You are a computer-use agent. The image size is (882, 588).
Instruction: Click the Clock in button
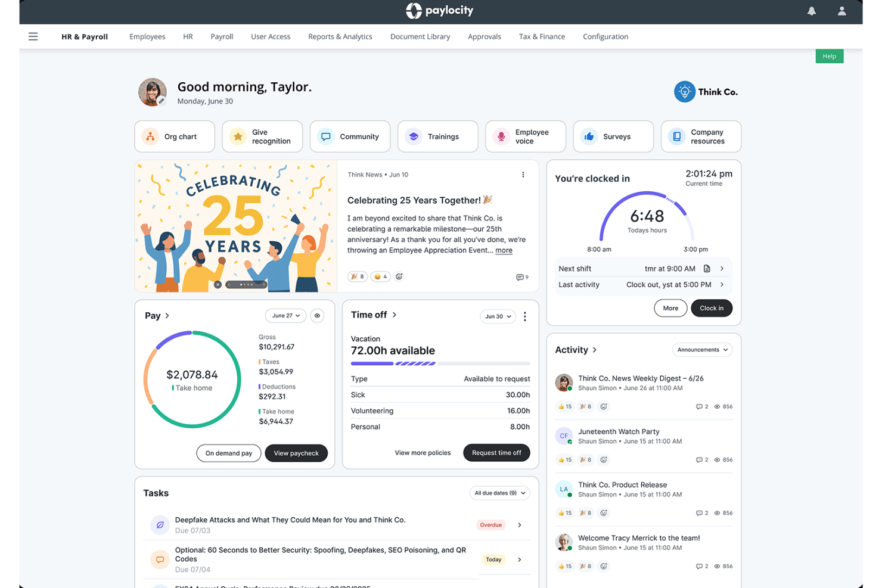pos(712,308)
